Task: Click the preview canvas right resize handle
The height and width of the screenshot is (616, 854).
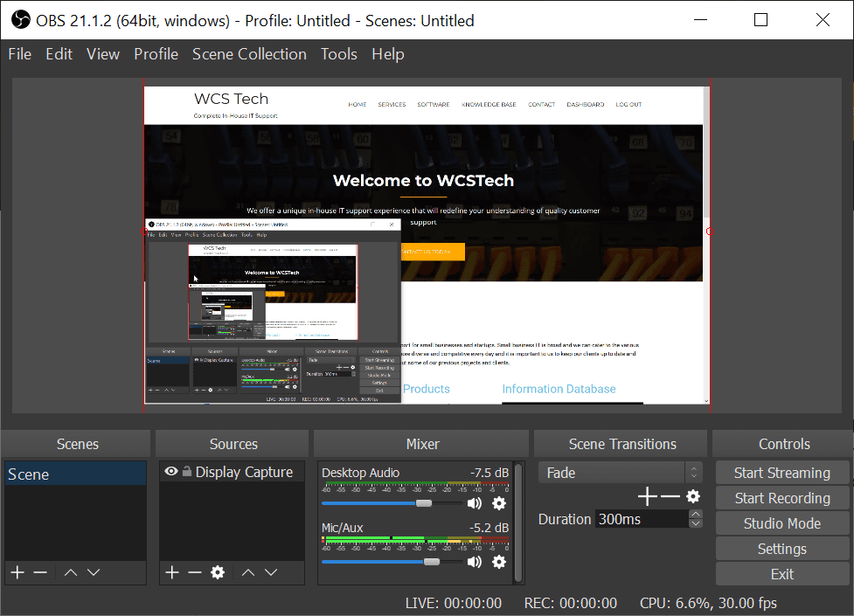Action: tap(710, 232)
